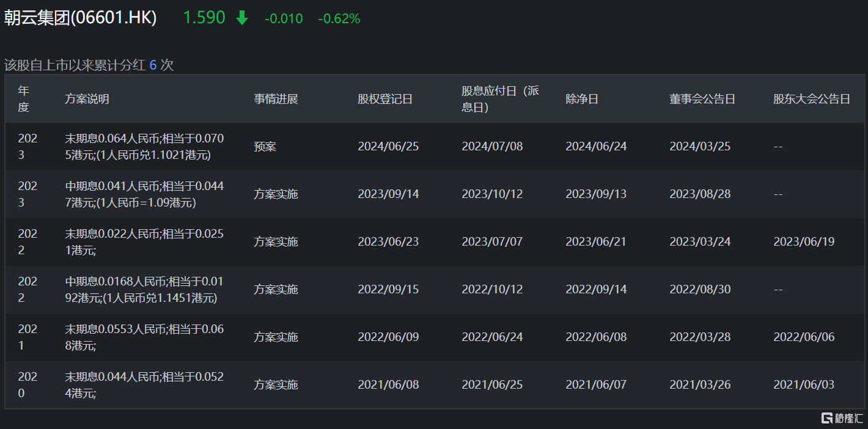
Task: Click payment date 2023/07/07
Action: pyautogui.click(x=492, y=242)
